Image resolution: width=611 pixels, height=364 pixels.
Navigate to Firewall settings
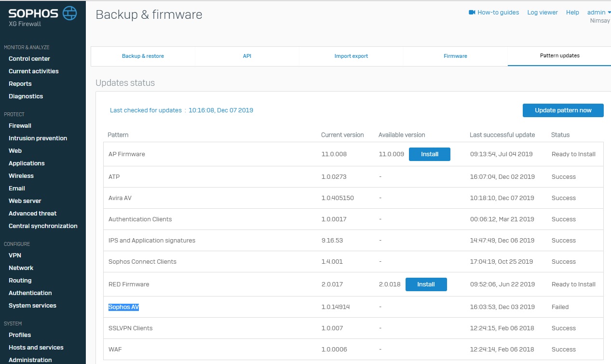20,126
